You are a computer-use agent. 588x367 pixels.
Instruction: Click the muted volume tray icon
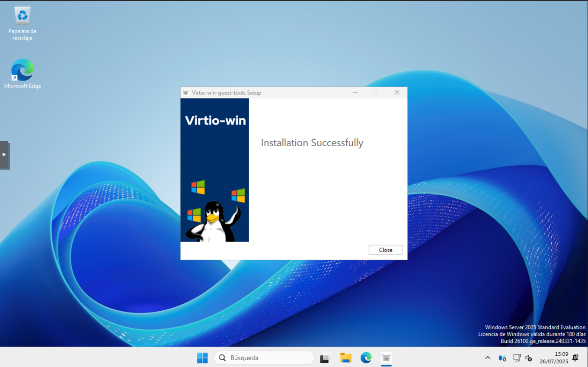(x=528, y=358)
